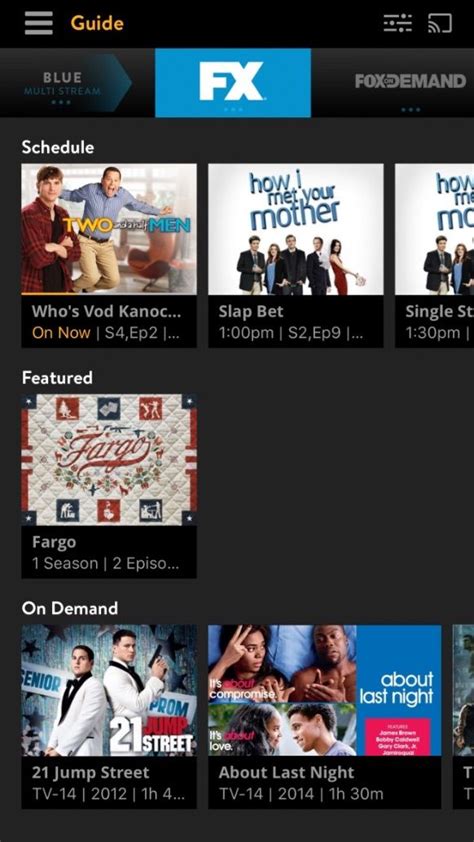This screenshot has width=474, height=842.
Task: Select the Fargo featured poster
Action: (x=109, y=460)
